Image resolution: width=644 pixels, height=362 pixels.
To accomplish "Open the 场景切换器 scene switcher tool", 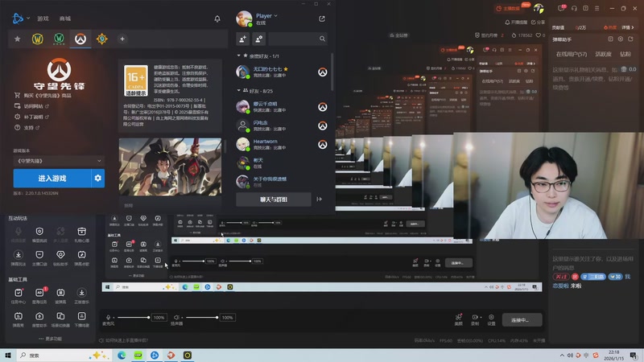I will pos(60,319).
